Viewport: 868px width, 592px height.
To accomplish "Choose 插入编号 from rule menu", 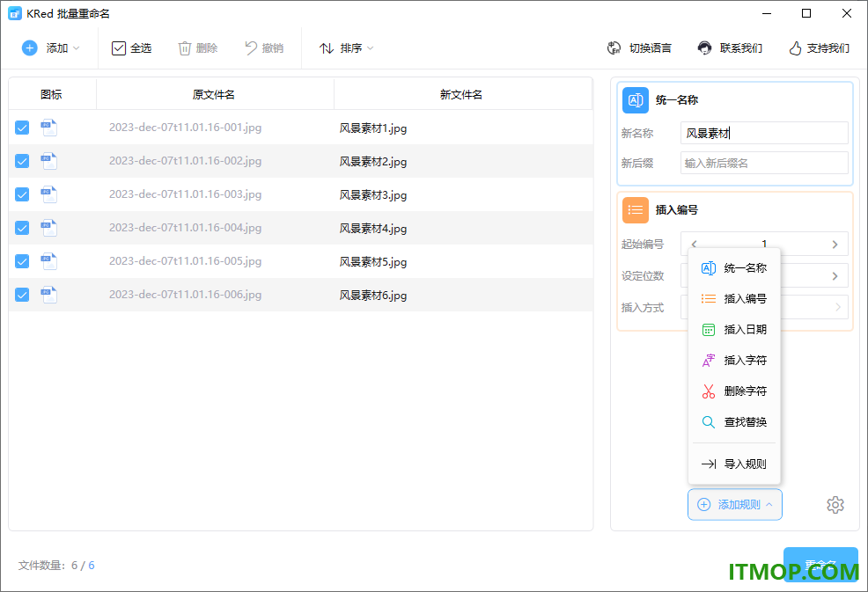I will pyautogui.click(x=734, y=299).
